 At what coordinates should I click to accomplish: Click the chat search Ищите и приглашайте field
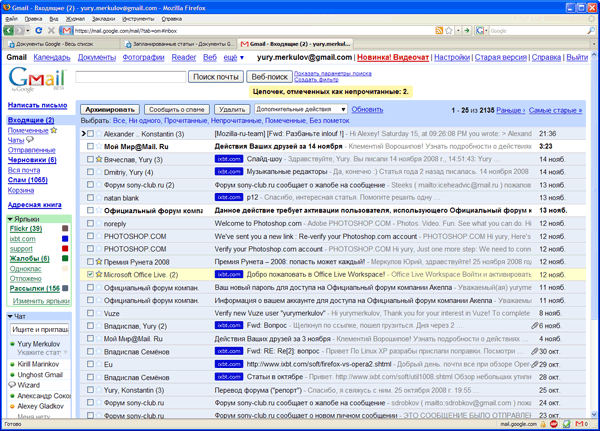point(40,329)
